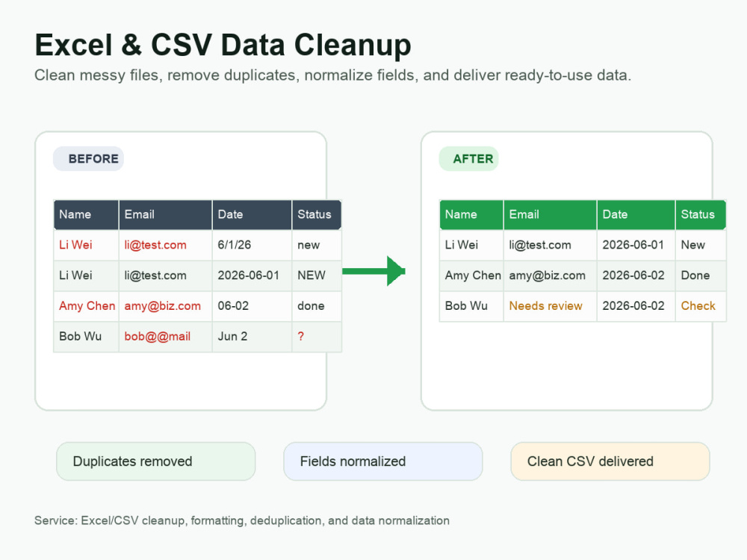This screenshot has width=747, height=560.
Task: Click the orange "Check" status cell
Action: point(701,306)
